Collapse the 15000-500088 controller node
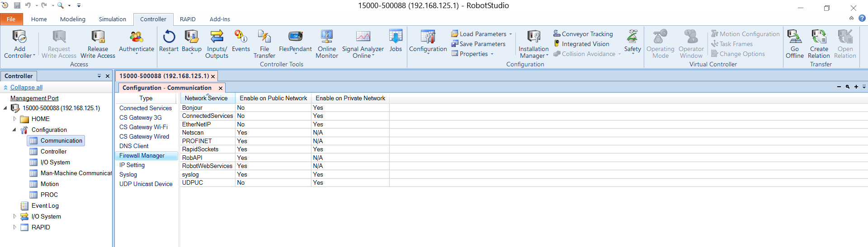The image size is (868, 247). click(5, 108)
